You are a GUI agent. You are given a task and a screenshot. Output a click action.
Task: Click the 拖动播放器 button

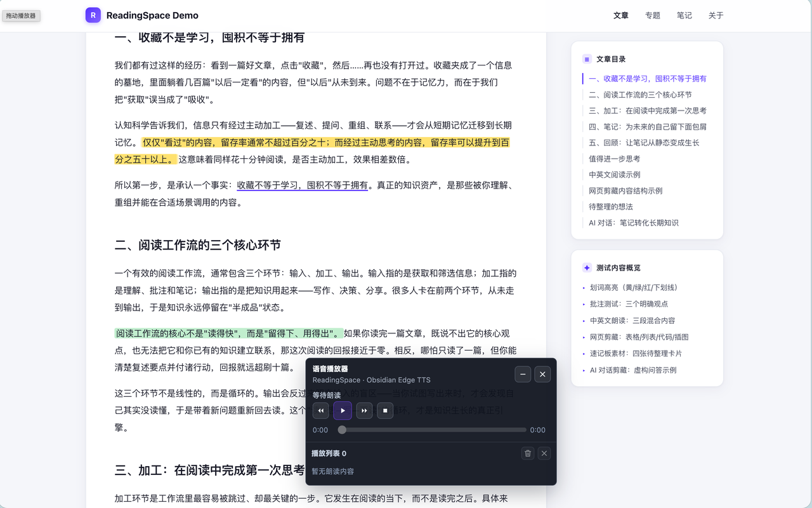pyautogui.click(x=21, y=15)
